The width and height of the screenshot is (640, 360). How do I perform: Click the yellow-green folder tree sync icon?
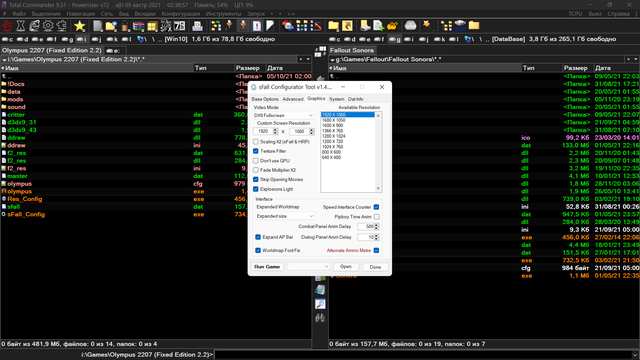pyautogui.click(x=216, y=26)
